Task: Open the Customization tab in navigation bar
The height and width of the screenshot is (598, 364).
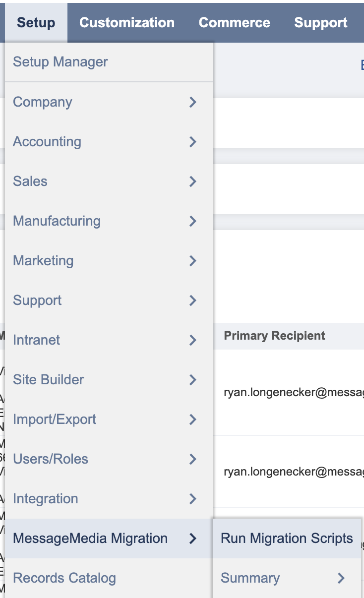Action: click(127, 23)
